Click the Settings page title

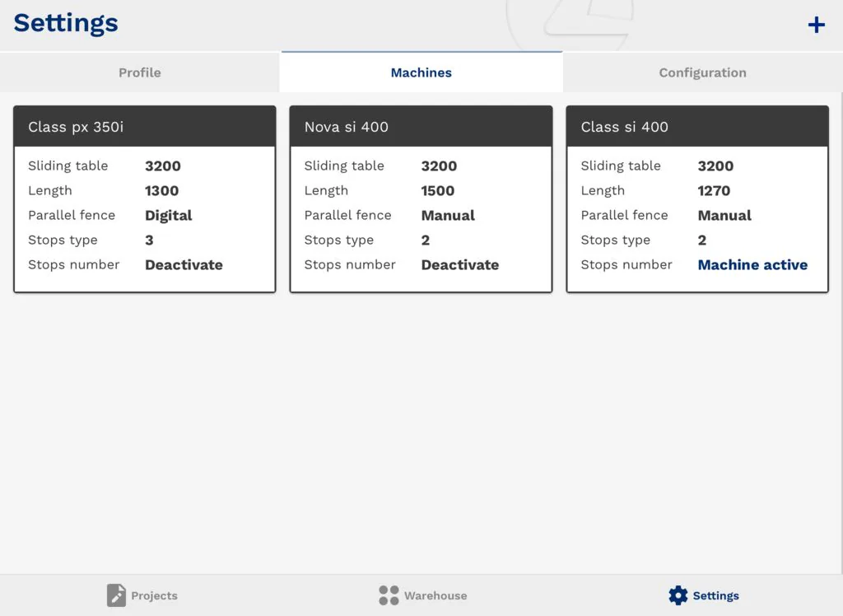click(x=66, y=23)
